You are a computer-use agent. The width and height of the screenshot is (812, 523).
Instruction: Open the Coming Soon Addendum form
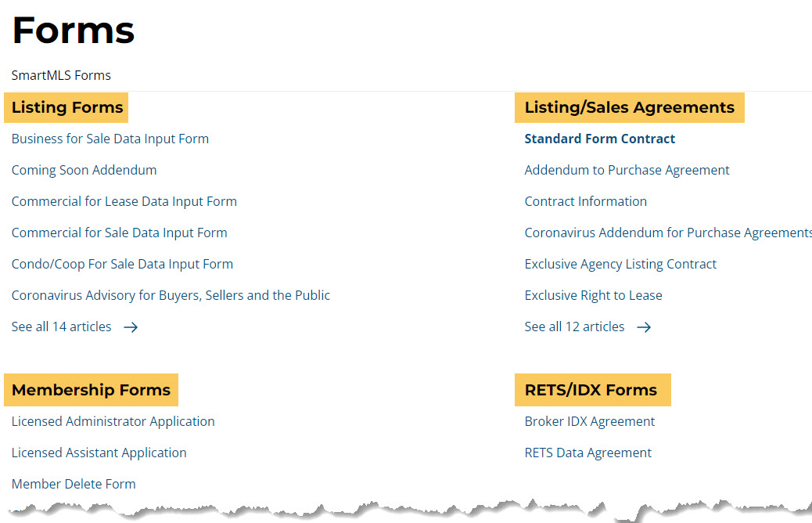click(84, 170)
